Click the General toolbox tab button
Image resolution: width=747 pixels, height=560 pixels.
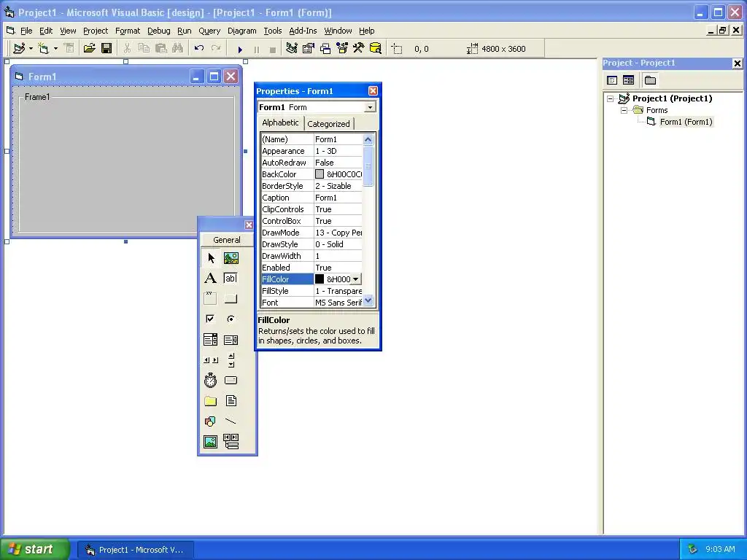click(x=227, y=240)
